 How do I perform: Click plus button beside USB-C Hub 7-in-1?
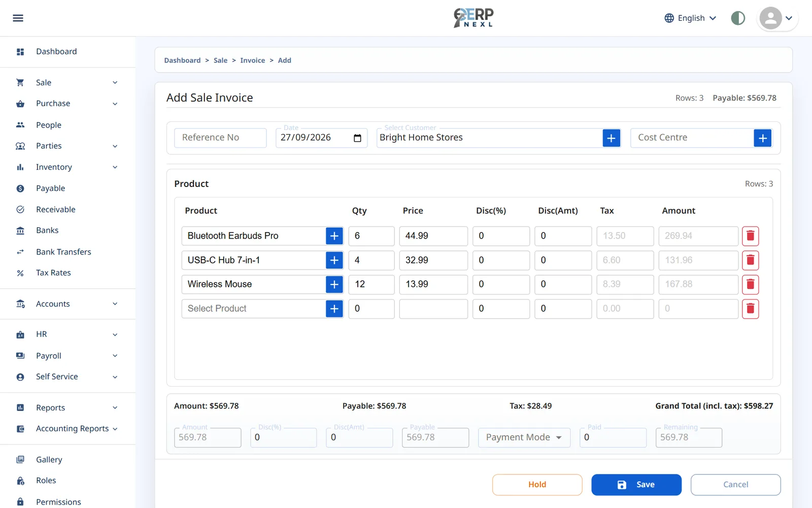tap(334, 260)
